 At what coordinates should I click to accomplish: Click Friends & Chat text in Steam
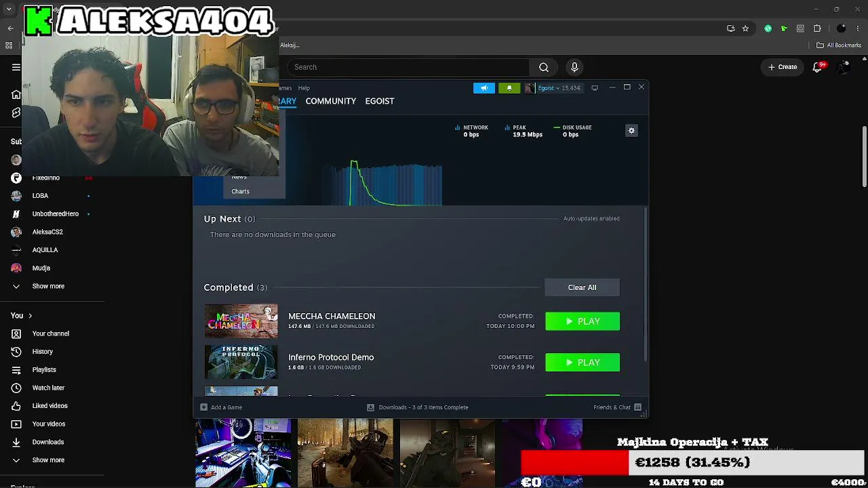(x=612, y=407)
